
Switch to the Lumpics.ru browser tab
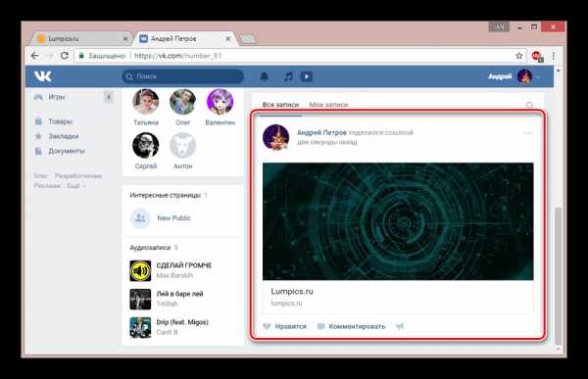[x=80, y=38]
